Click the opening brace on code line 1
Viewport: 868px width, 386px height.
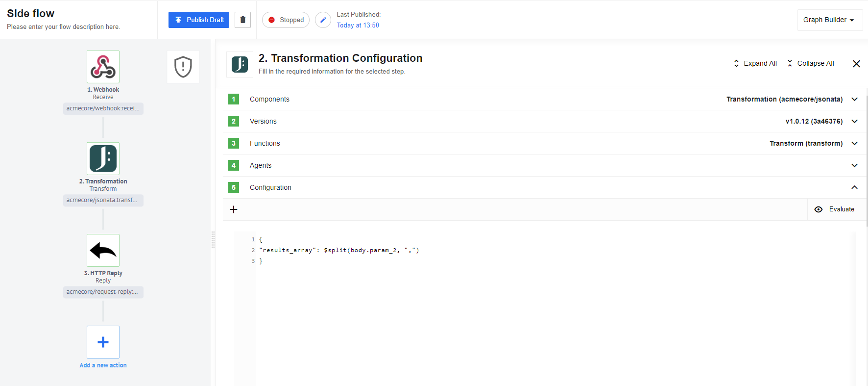261,239
